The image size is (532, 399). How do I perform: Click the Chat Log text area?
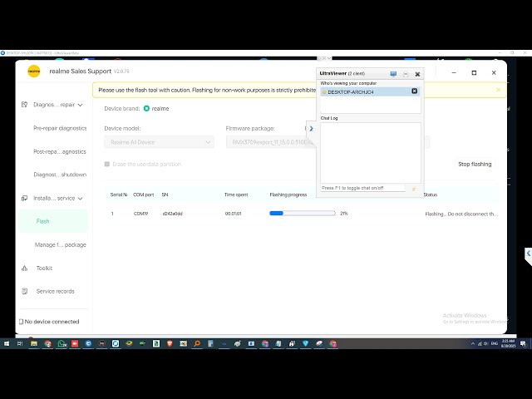tap(371, 153)
